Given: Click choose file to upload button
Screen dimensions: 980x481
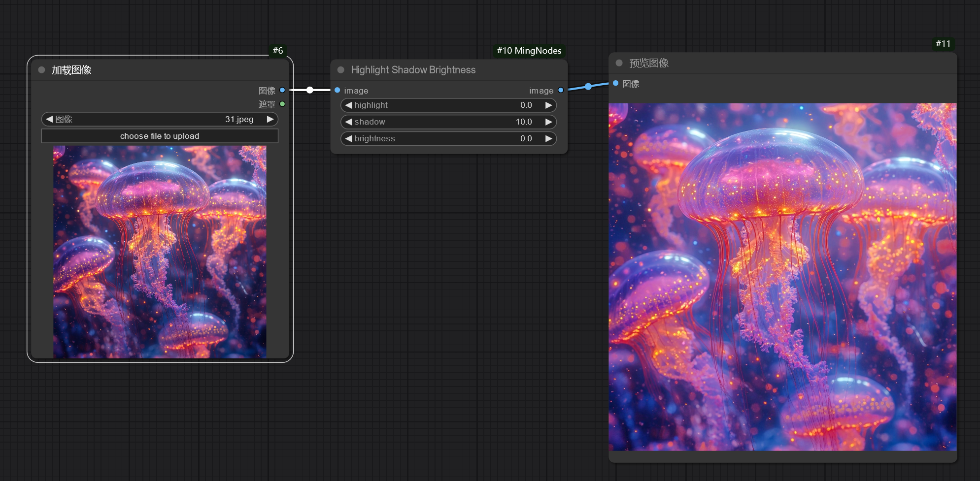Looking at the screenshot, I should 160,136.
